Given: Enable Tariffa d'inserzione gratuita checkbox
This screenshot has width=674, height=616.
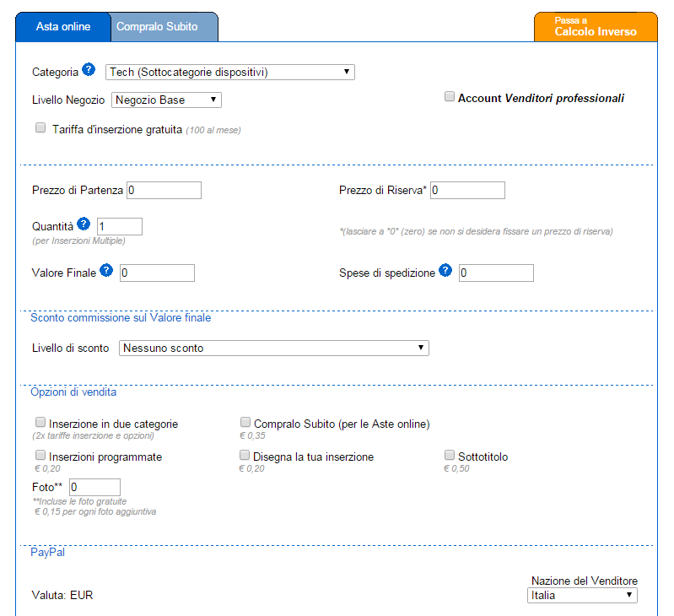Looking at the screenshot, I should (40, 127).
